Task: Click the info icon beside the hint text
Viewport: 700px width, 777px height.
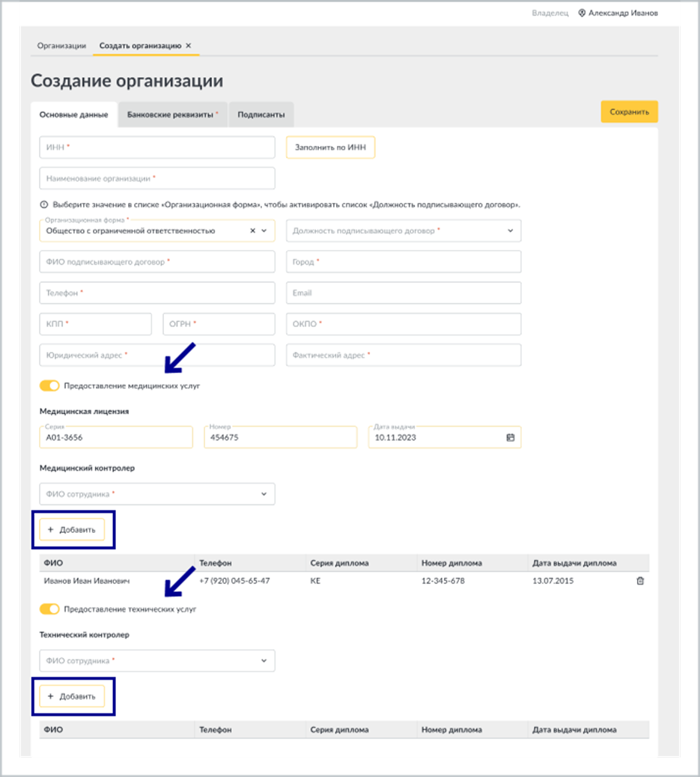Action: point(44,204)
